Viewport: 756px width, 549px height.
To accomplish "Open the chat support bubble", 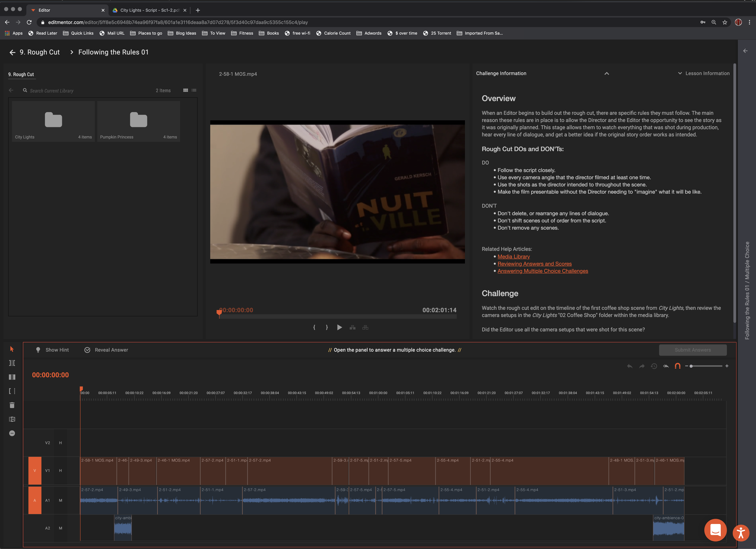I will 715,530.
